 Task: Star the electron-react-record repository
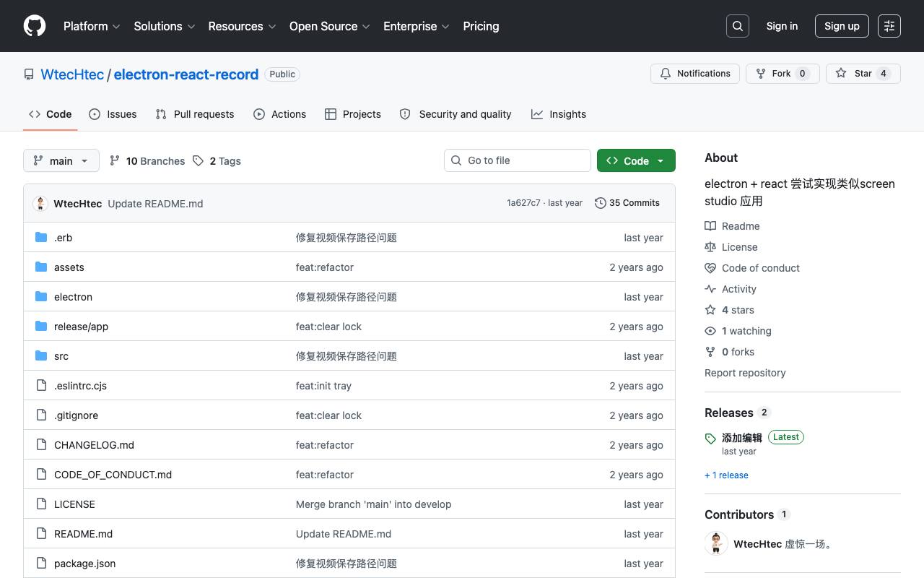pyautogui.click(x=863, y=74)
